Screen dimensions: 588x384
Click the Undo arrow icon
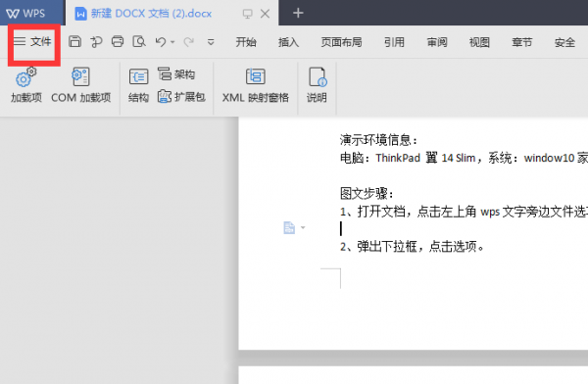click(161, 41)
